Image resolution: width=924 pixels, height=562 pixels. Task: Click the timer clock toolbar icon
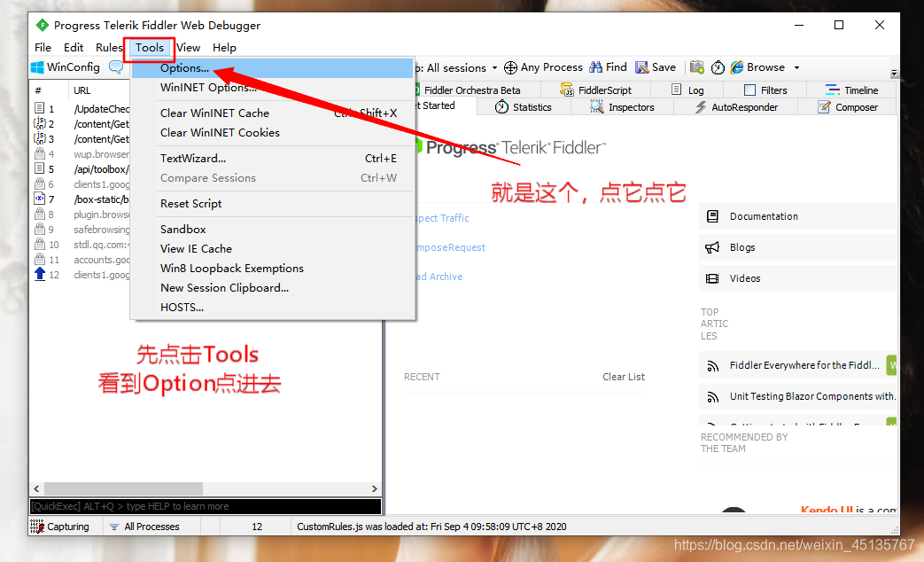point(718,68)
